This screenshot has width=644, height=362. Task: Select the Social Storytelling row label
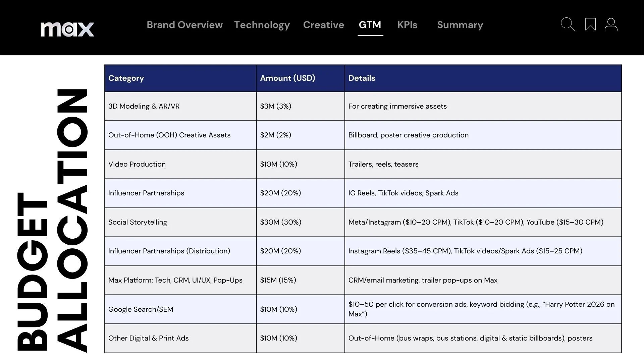(x=138, y=222)
